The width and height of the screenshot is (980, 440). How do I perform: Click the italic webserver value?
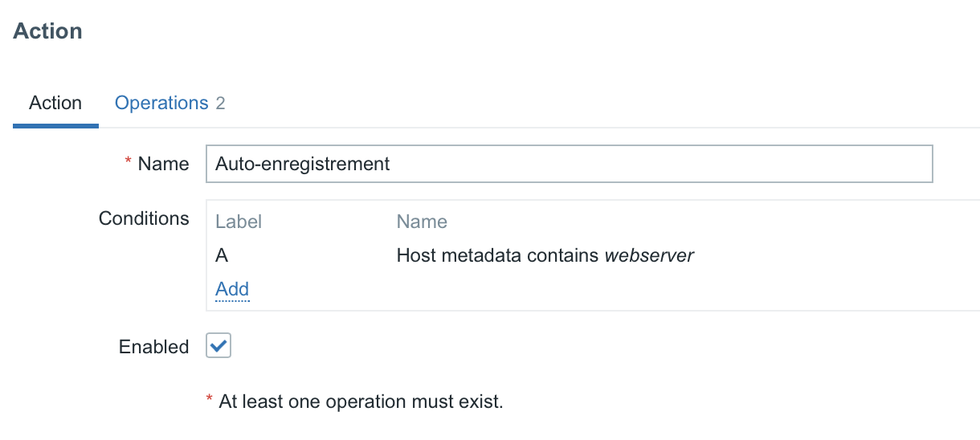(x=649, y=255)
